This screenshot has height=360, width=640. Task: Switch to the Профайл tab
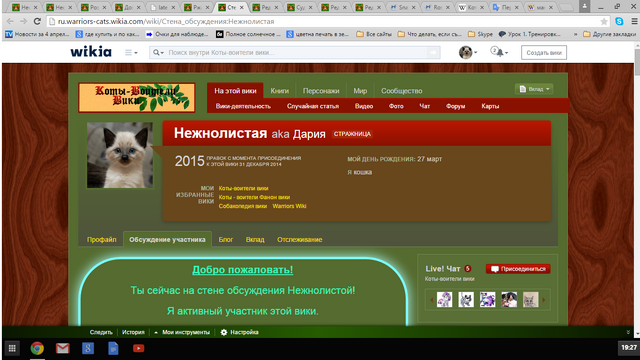click(x=101, y=240)
